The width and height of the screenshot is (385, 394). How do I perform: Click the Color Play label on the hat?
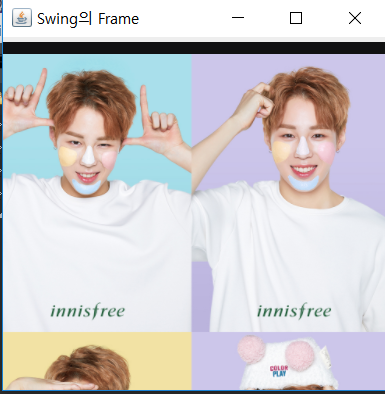point(279,371)
